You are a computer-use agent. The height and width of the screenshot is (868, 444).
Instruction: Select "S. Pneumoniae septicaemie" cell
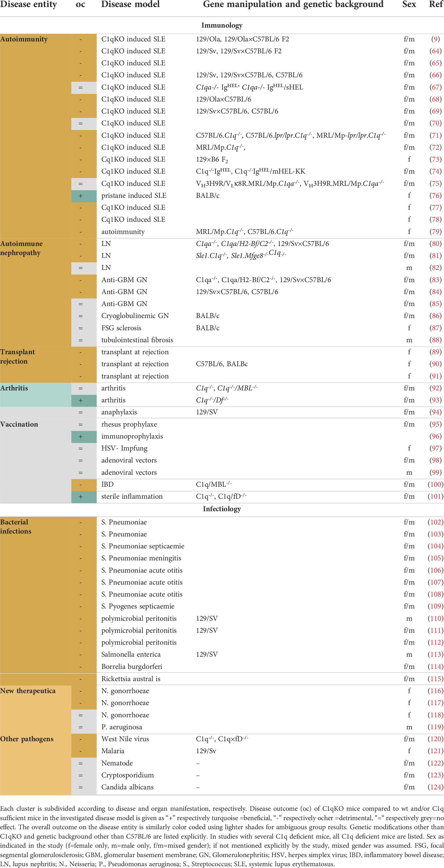point(143,546)
